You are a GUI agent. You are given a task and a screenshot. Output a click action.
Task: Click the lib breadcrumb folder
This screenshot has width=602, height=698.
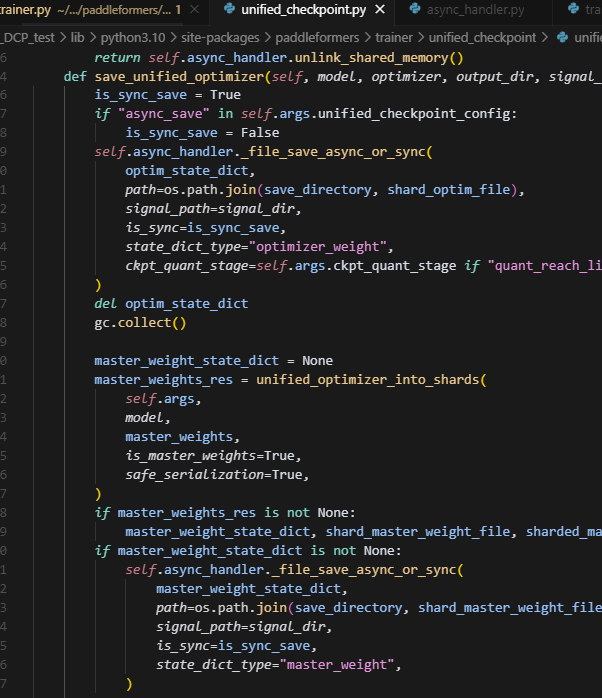click(77, 38)
